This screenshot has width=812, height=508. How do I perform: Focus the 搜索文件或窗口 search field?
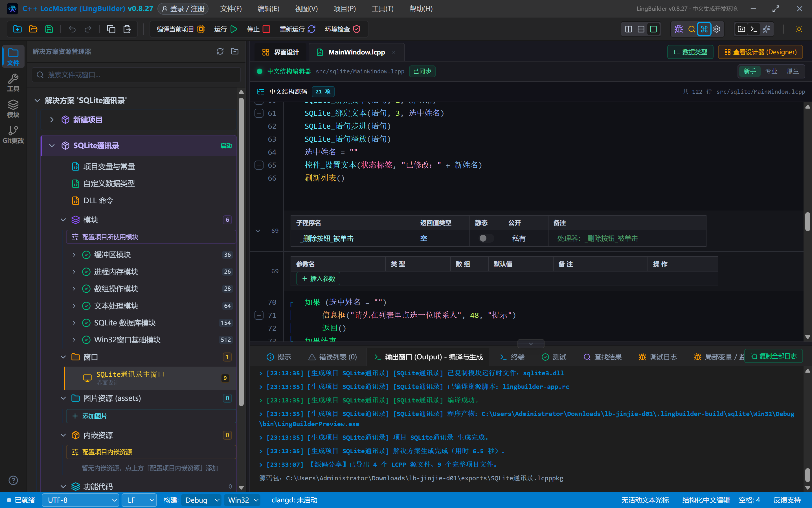[x=136, y=75]
